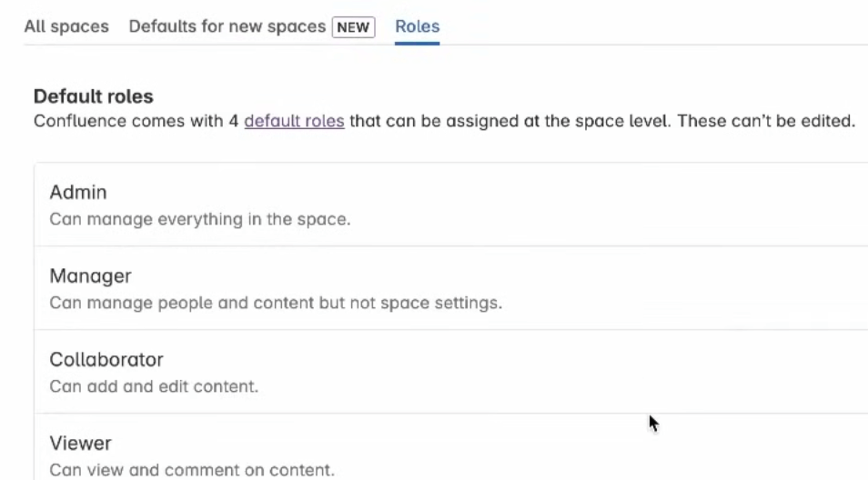The image size is (868, 480).
Task: Click the Default roles heading
Action: point(93,96)
